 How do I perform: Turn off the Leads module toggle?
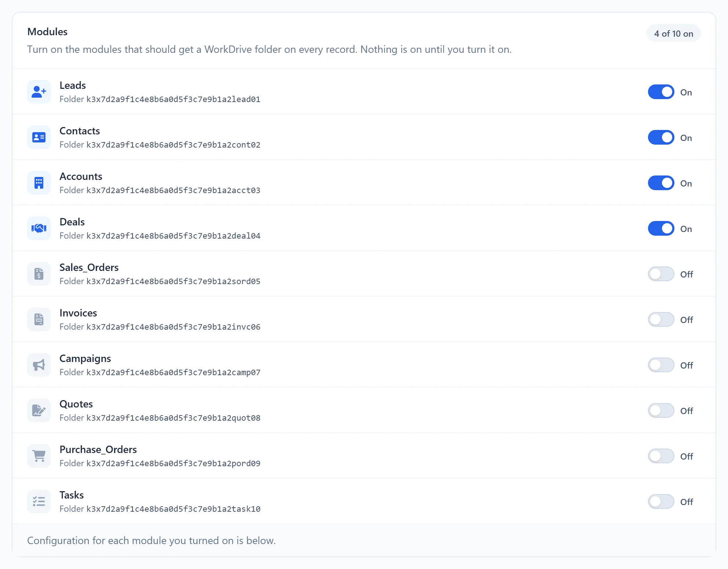pyautogui.click(x=661, y=92)
